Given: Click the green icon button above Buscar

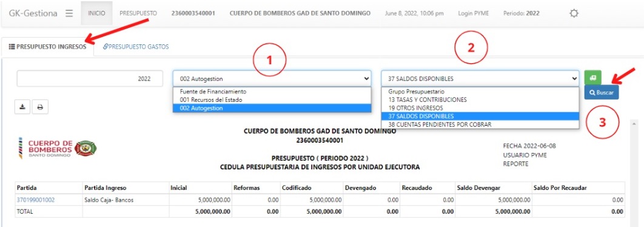Looking at the screenshot, I should (592, 77).
